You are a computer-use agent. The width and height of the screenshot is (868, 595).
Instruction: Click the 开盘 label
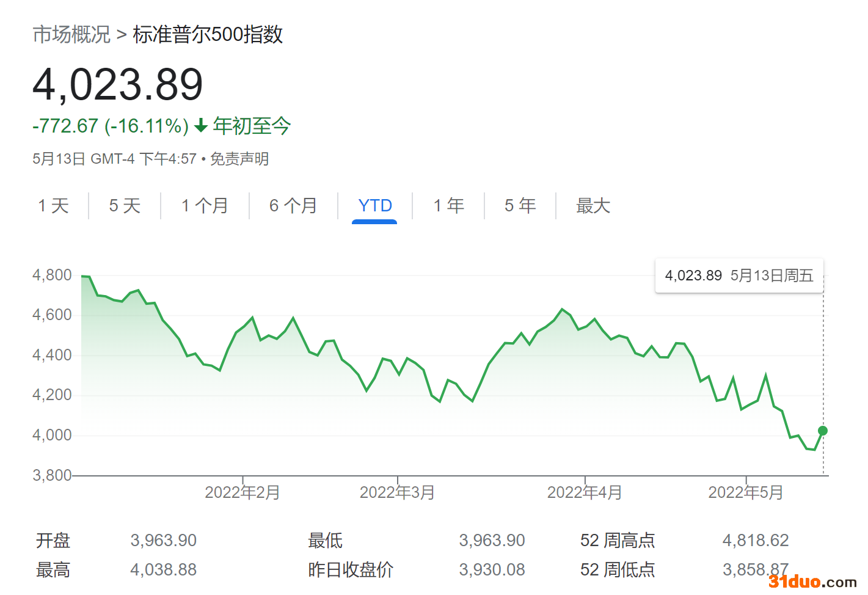53,541
